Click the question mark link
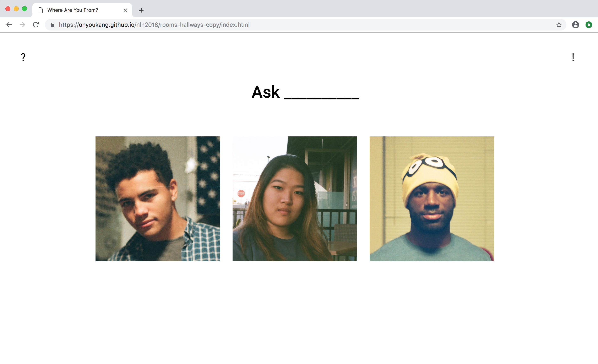This screenshot has width=598, height=364. 23,57
